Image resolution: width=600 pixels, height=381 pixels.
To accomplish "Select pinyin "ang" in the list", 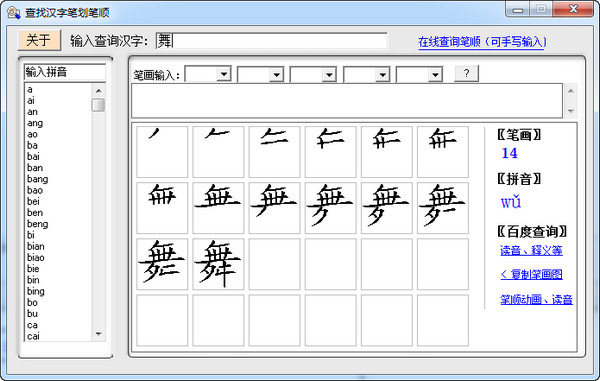I will [x=35, y=123].
